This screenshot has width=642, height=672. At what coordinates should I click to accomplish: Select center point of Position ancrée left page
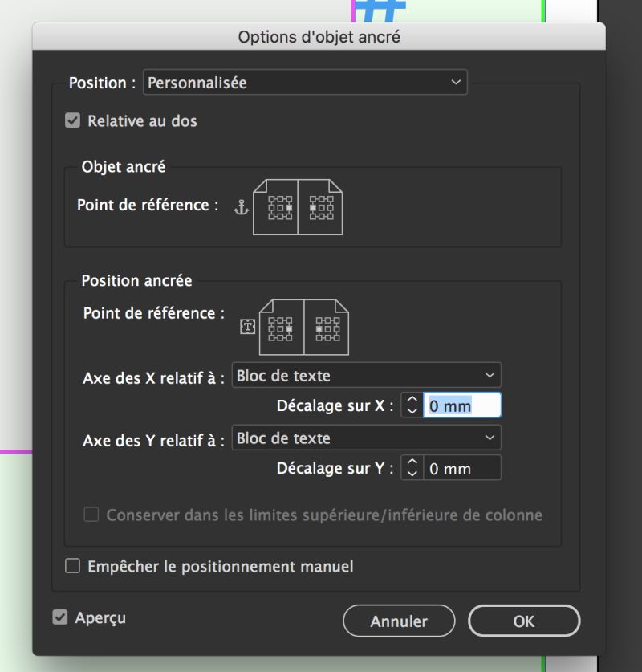[280, 328]
